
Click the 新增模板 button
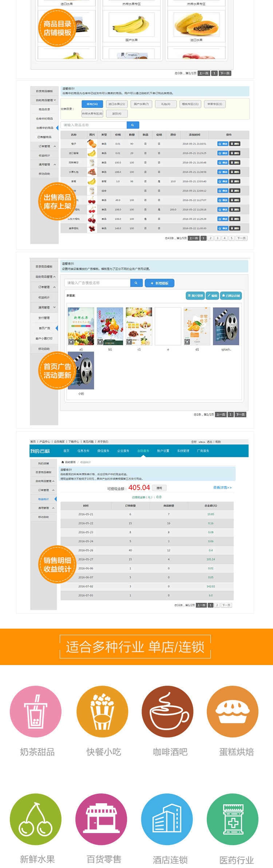click(159, 283)
